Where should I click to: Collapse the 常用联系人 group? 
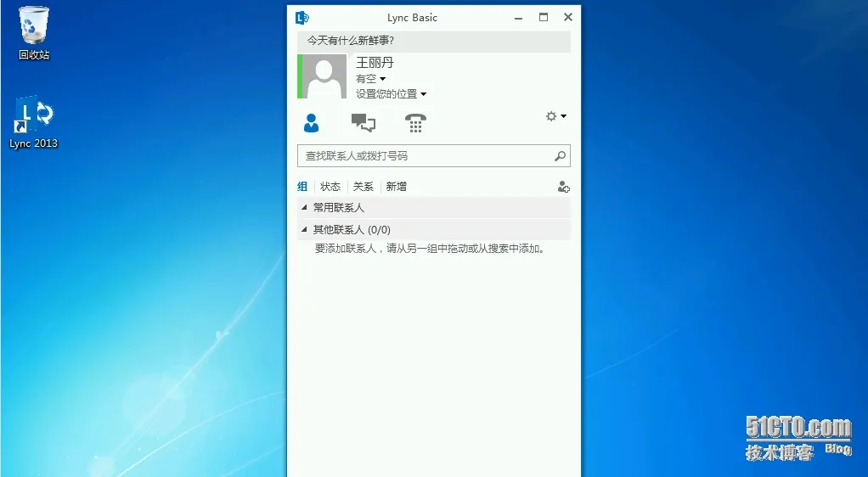[x=304, y=207]
